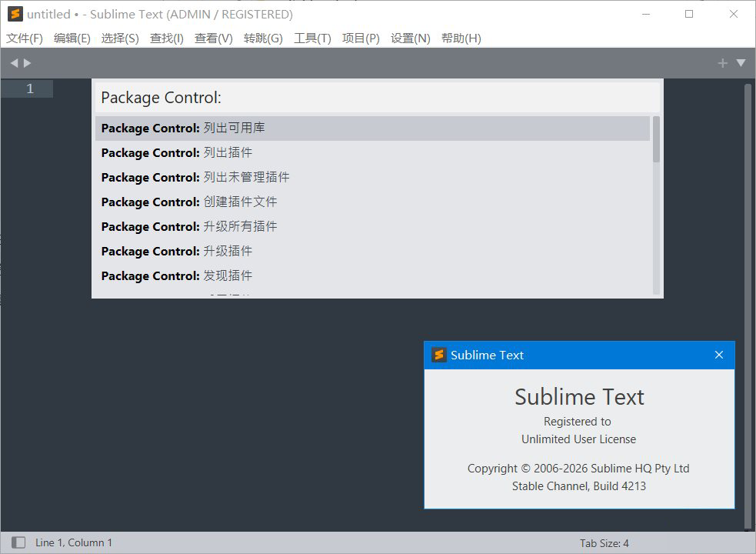The width and height of the screenshot is (756, 554).
Task: Open the tab list dropdown triangle
Action: tap(741, 63)
